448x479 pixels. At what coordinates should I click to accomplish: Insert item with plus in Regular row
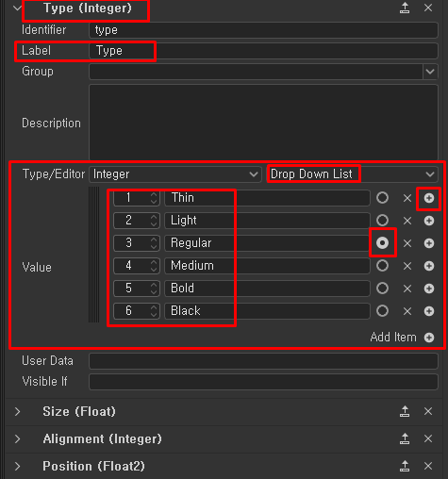pos(429,243)
